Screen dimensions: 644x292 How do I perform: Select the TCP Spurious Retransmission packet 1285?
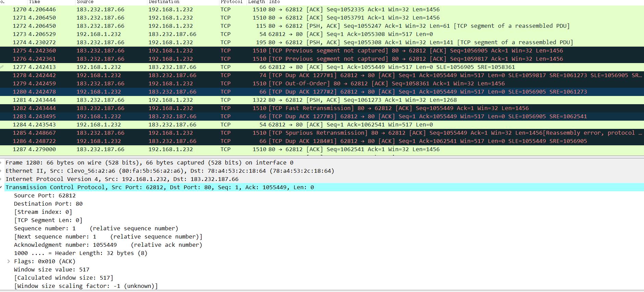tap(322, 133)
